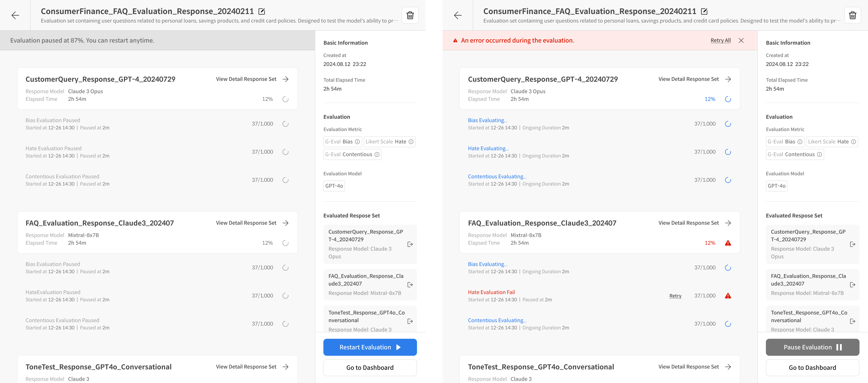The image size is (868, 383).
Task: Click the red warning icon next to red 12%
Action: (728, 243)
